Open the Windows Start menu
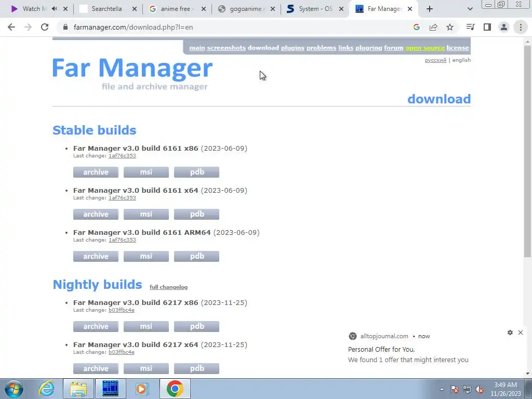 14,389
